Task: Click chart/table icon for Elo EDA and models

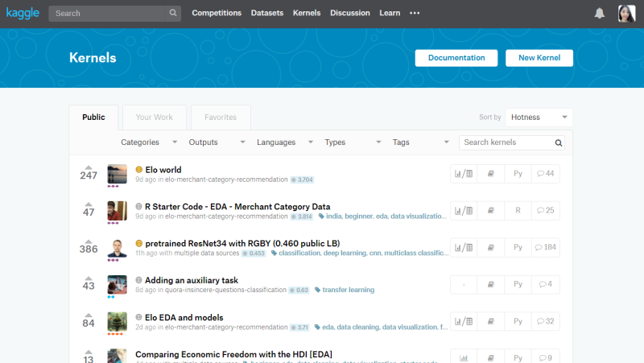Action: click(464, 321)
